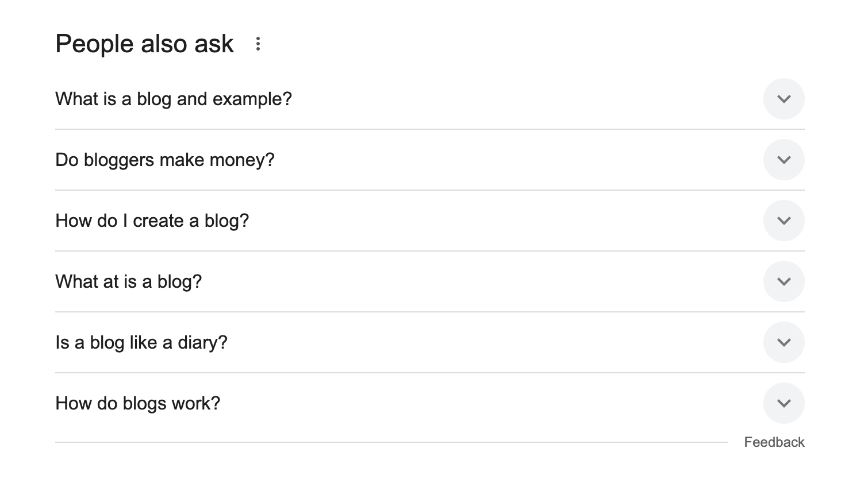Click the People also ask heading
Image resolution: width=868 pixels, height=479 pixels.
144,43
